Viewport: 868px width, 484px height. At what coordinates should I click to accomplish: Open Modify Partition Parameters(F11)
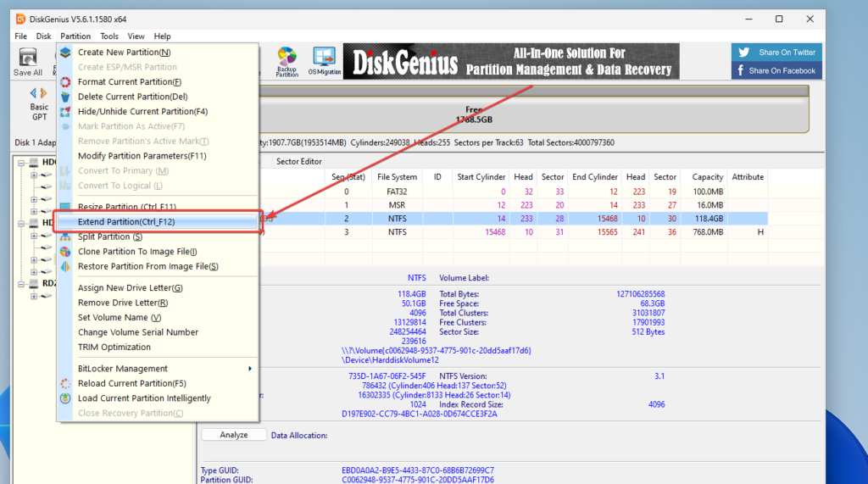tap(157, 156)
